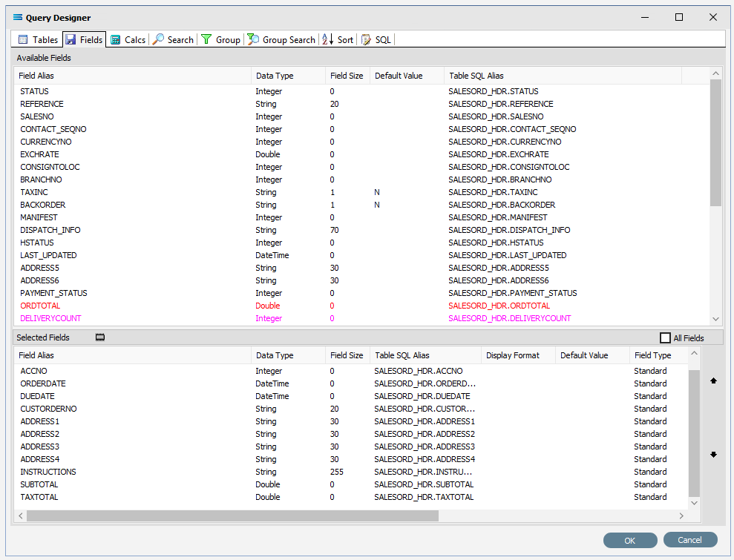734x560 pixels.
Task: Select the SALESNO available field
Action: (362, 116)
